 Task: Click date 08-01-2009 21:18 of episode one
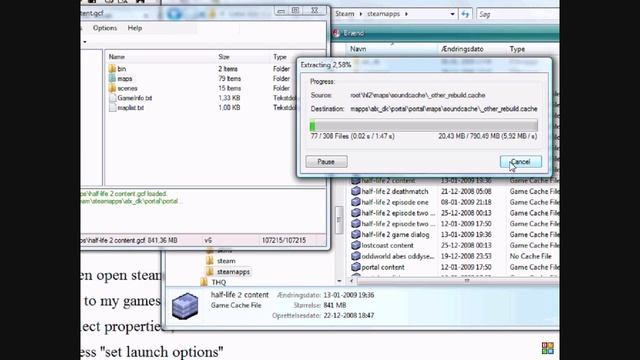[x=466, y=202]
